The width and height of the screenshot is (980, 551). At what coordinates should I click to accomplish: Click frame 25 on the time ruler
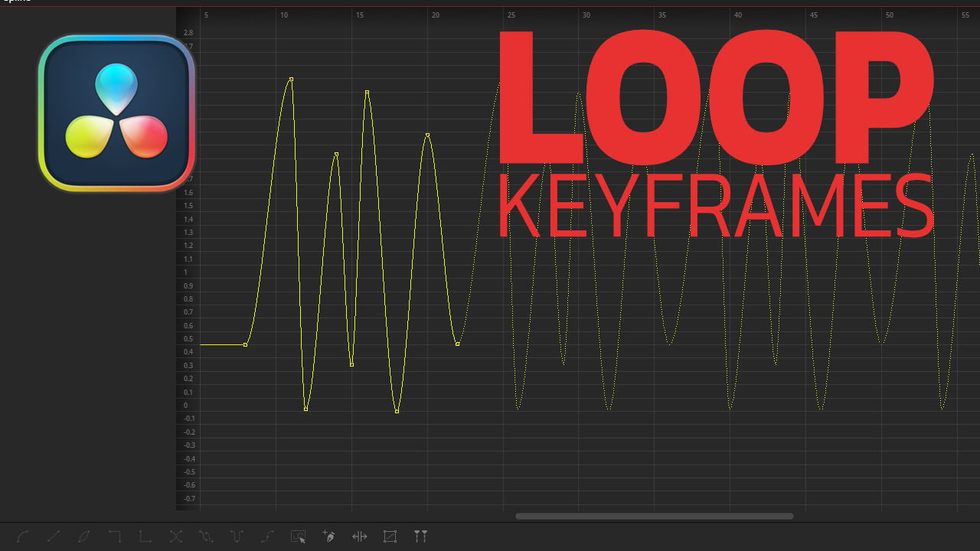point(511,15)
